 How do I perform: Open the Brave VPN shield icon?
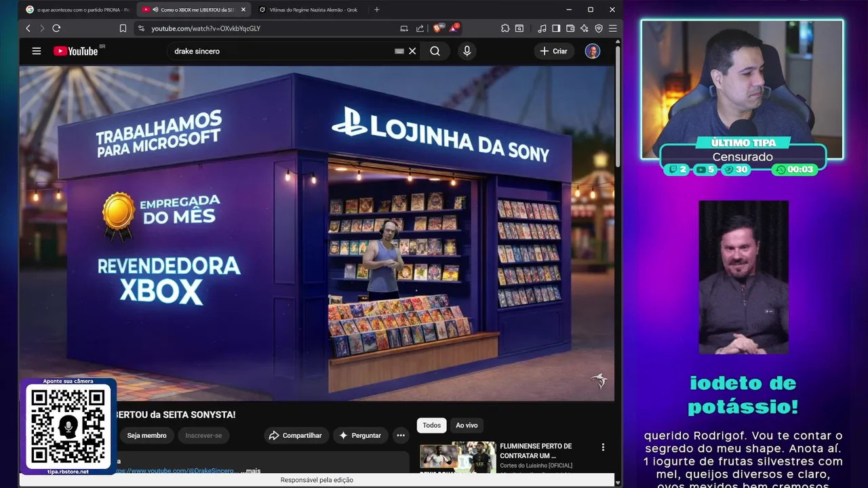[x=599, y=28]
